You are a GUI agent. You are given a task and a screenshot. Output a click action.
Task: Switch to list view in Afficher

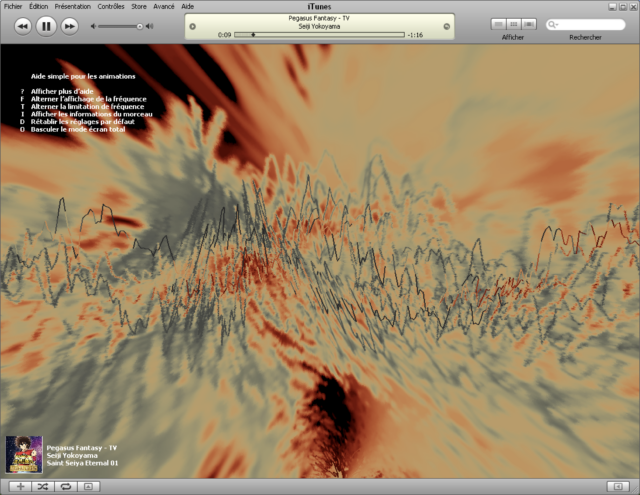point(497,22)
